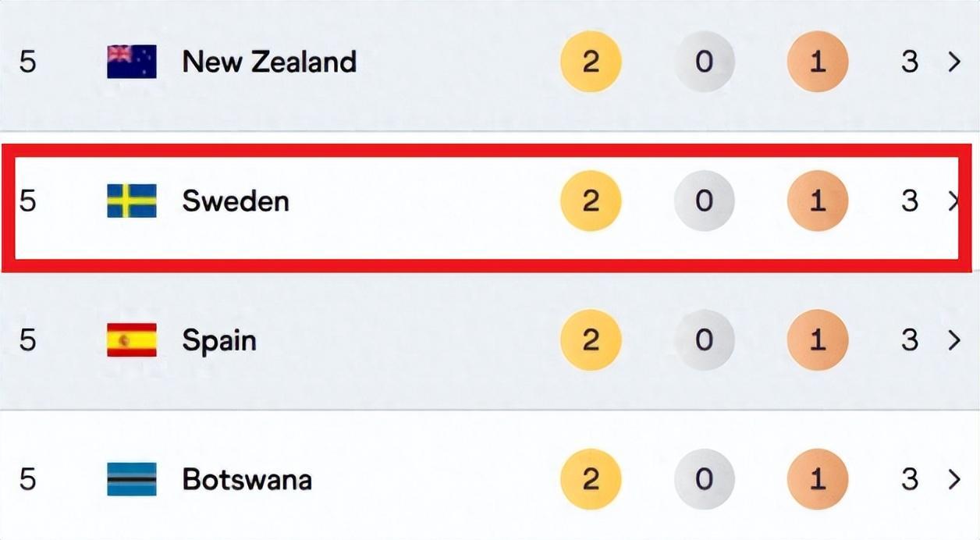Click Botswana's gold medal count
Viewport: 980px width, 540px height.
pyautogui.click(x=591, y=479)
